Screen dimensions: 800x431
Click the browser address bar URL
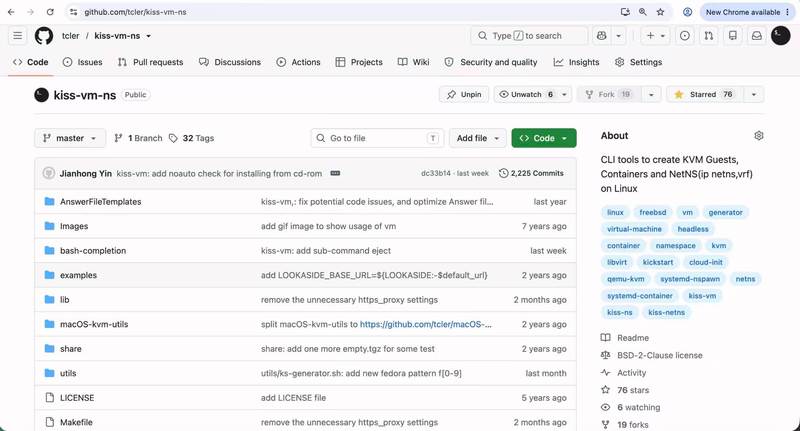pos(135,12)
